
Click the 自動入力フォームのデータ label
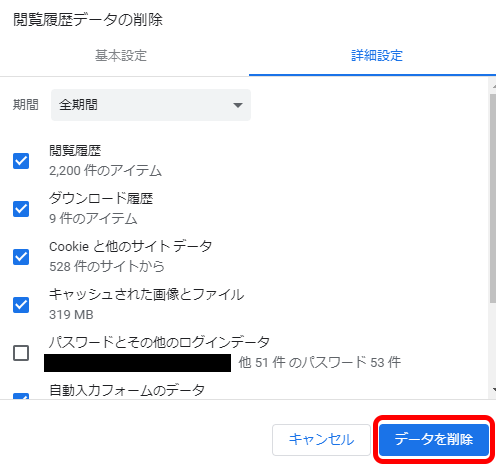pyautogui.click(x=127, y=390)
